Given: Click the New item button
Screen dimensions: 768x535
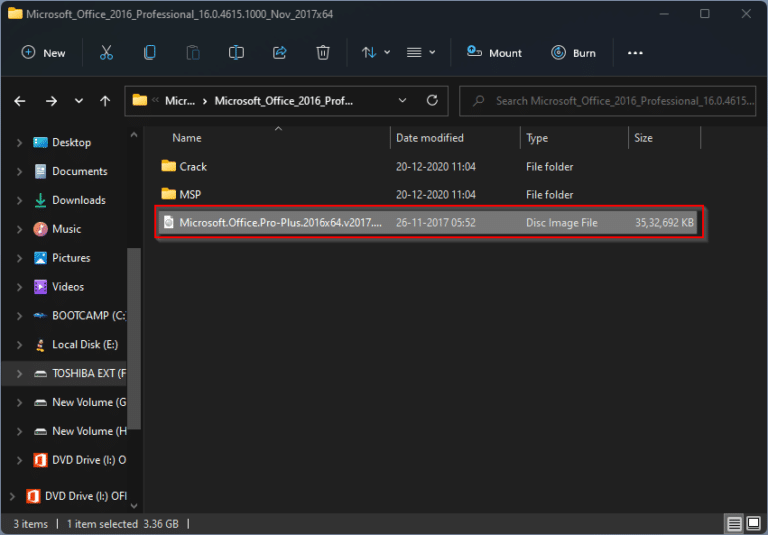Looking at the screenshot, I should tap(43, 52).
